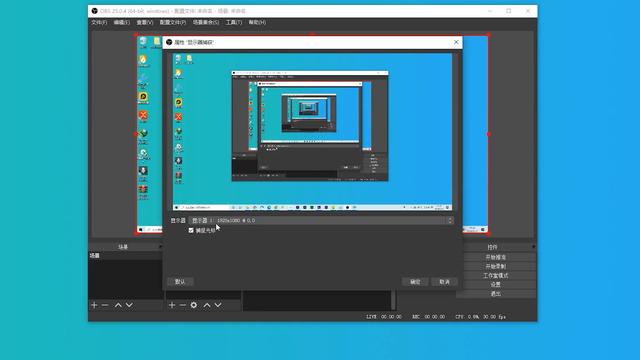This screenshot has width=640, height=360.
Task: Open the display selection dropdown
Action: (x=321, y=220)
